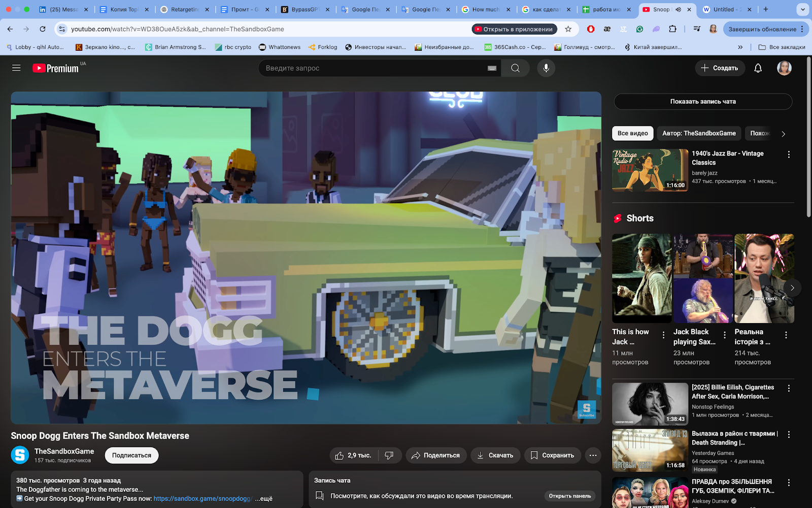Click the magnifier search button

[515, 68]
